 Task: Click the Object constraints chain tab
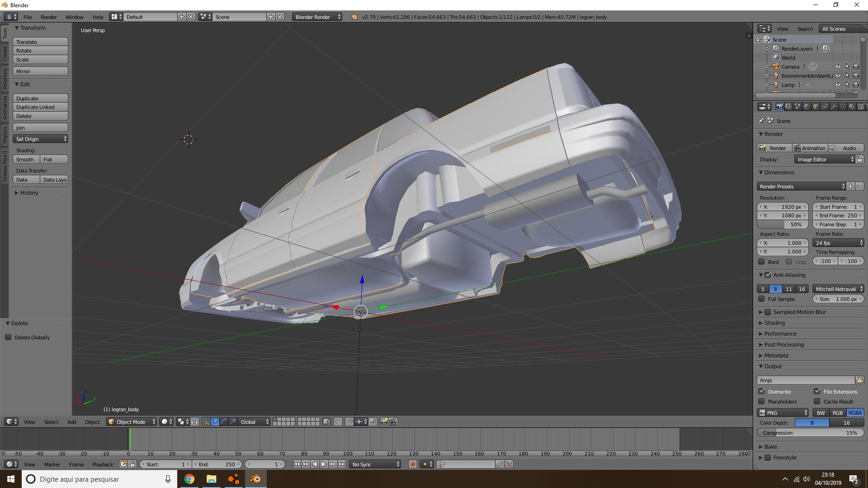(x=825, y=107)
